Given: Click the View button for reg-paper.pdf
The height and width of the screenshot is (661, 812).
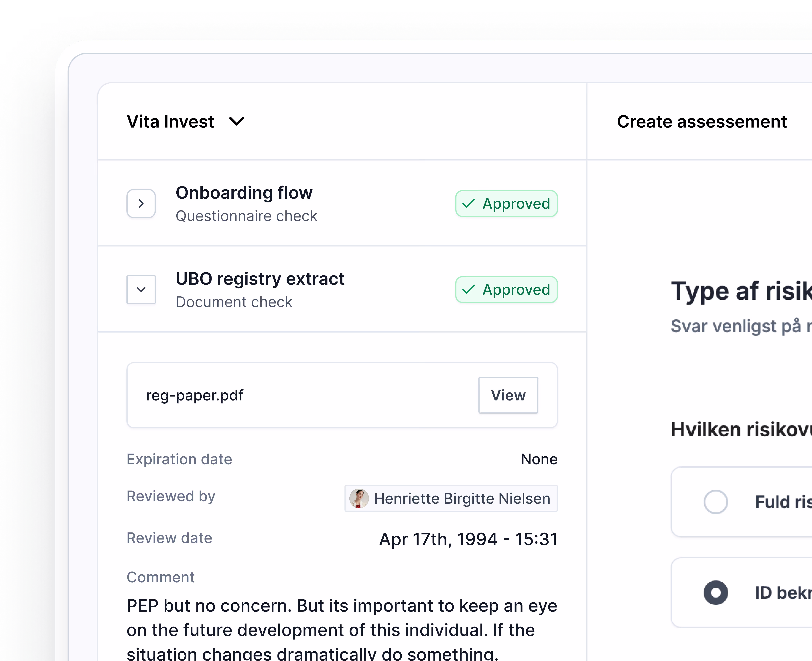Looking at the screenshot, I should [508, 395].
